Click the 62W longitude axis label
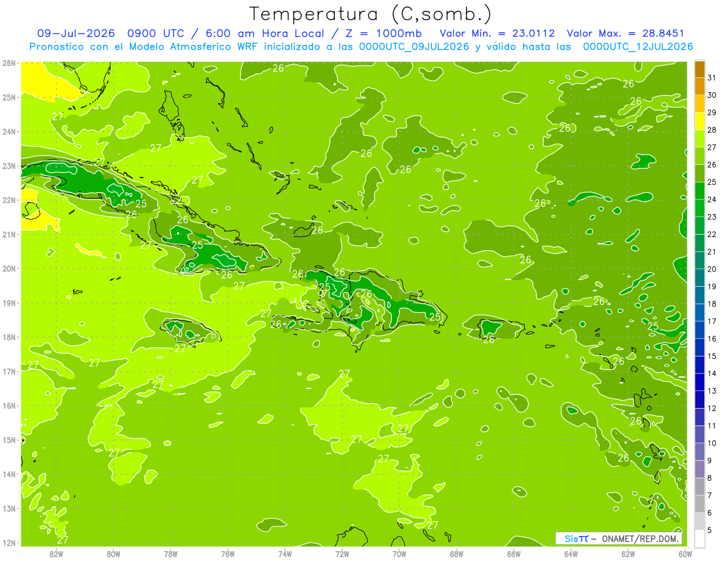This screenshot has width=728, height=562. tap(628, 554)
